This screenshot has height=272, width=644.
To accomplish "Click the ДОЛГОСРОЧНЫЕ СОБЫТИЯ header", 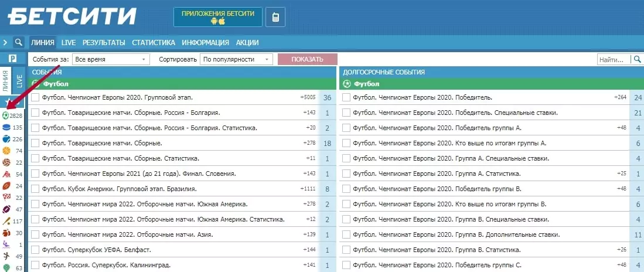I will 384,72.
